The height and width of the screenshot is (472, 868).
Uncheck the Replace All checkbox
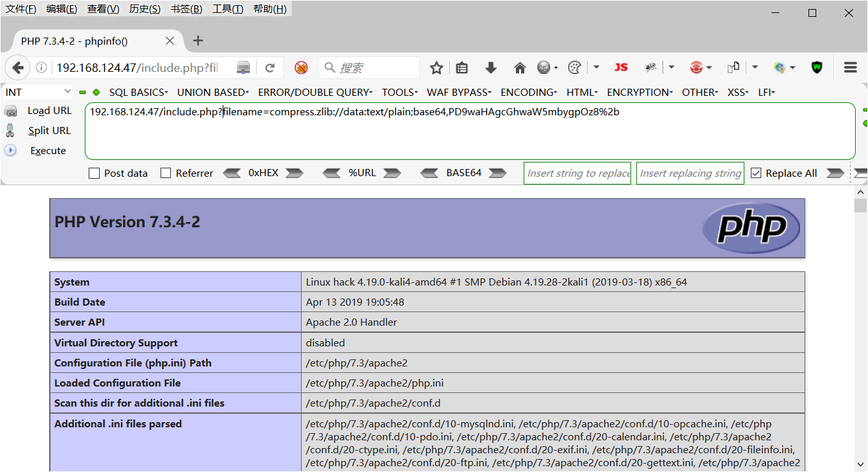click(x=756, y=173)
